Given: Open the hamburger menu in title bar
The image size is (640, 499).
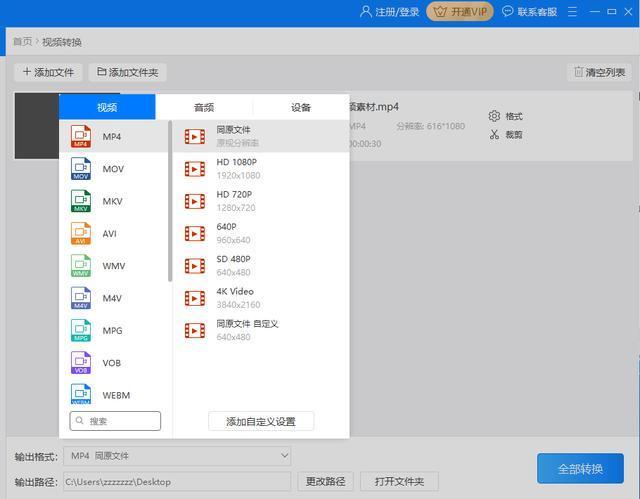Looking at the screenshot, I should pos(572,12).
